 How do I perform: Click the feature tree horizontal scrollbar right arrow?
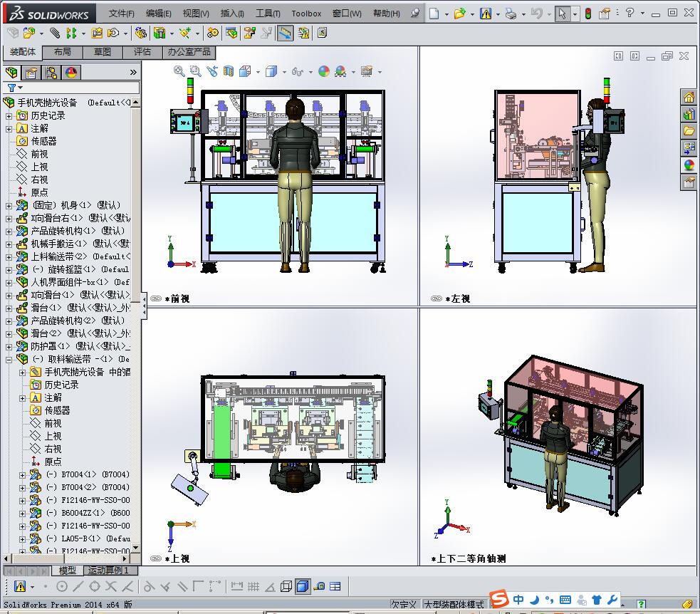click(125, 558)
